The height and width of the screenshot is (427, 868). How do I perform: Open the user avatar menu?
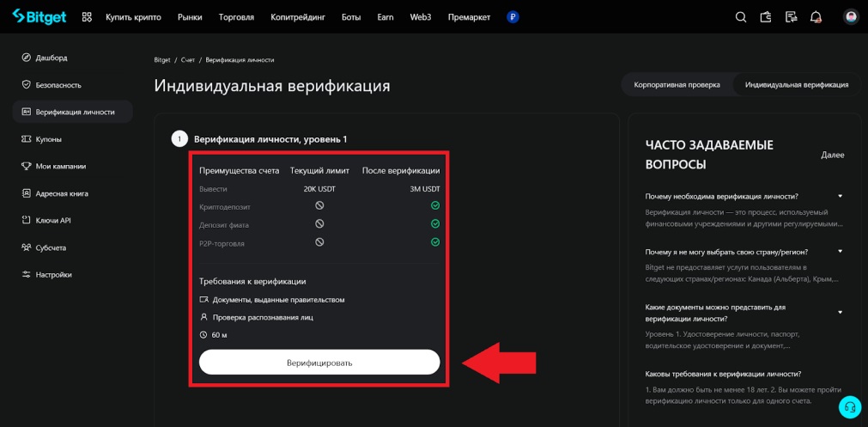tap(851, 17)
